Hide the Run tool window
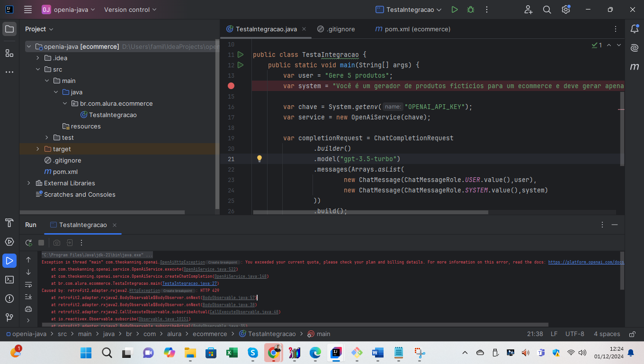Viewport: 644px width, 364px height. [x=615, y=225]
